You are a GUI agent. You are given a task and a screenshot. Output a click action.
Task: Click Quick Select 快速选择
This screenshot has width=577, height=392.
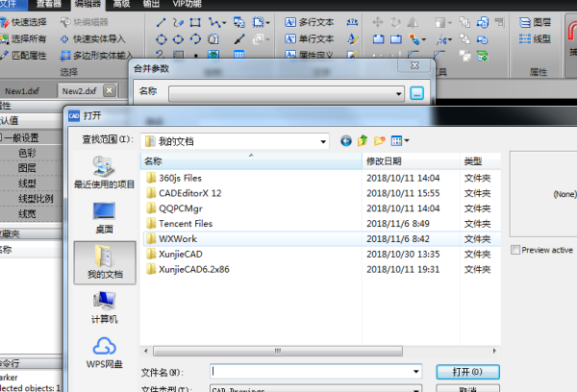click(23, 22)
